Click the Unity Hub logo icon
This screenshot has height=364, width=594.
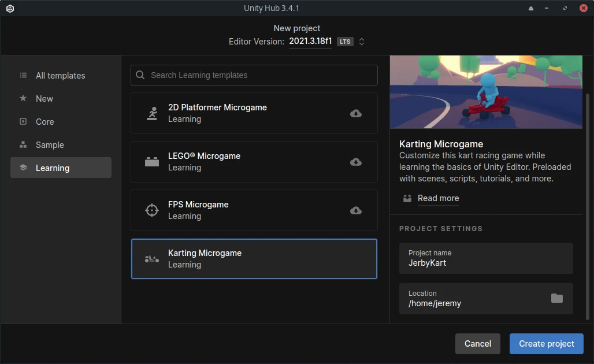coord(10,8)
